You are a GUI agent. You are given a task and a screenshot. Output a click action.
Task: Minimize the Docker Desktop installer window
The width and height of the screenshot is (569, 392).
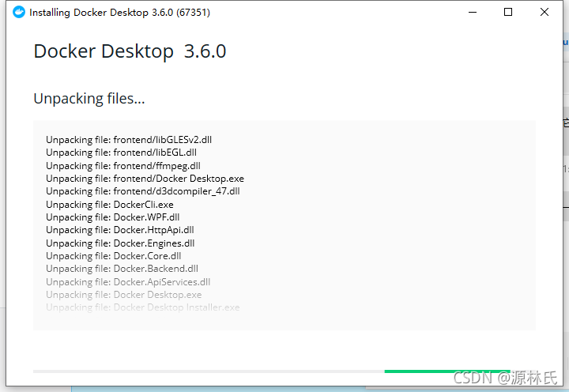[473, 12]
